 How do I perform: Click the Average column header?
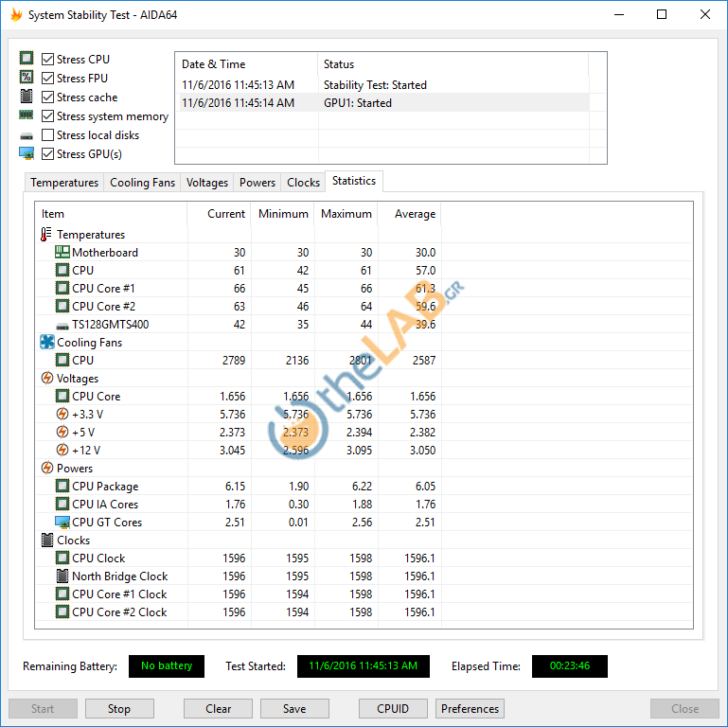click(x=410, y=214)
